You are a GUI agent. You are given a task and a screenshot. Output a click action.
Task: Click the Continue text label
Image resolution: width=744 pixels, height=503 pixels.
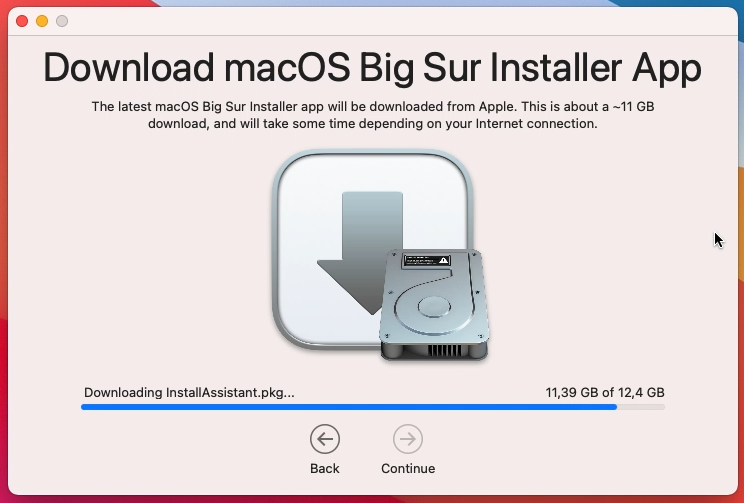tap(408, 468)
